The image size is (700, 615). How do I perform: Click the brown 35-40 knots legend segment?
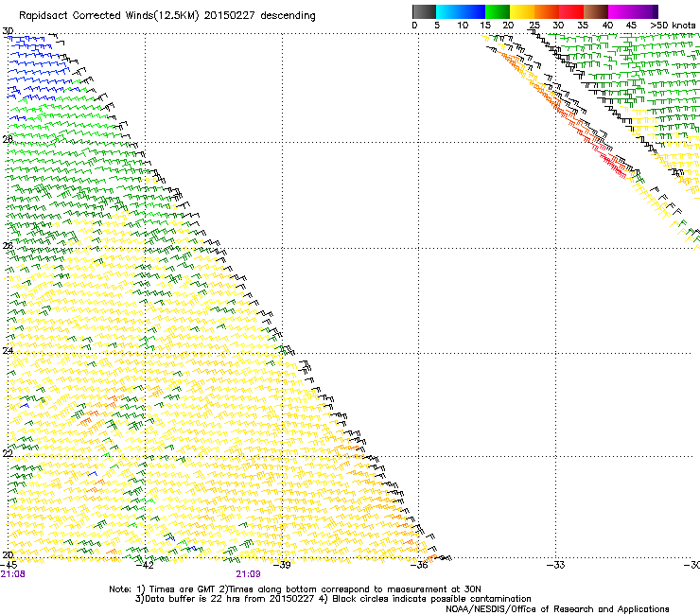(596, 11)
